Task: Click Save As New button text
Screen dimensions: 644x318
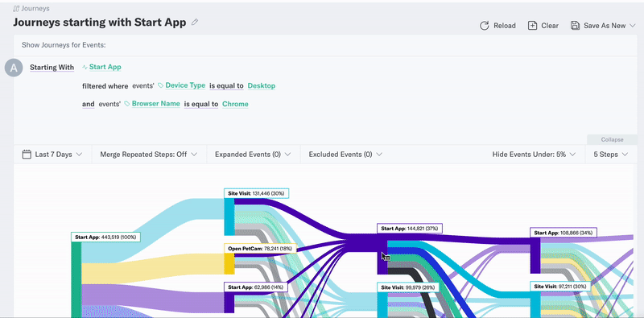Action: [x=605, y=26]
